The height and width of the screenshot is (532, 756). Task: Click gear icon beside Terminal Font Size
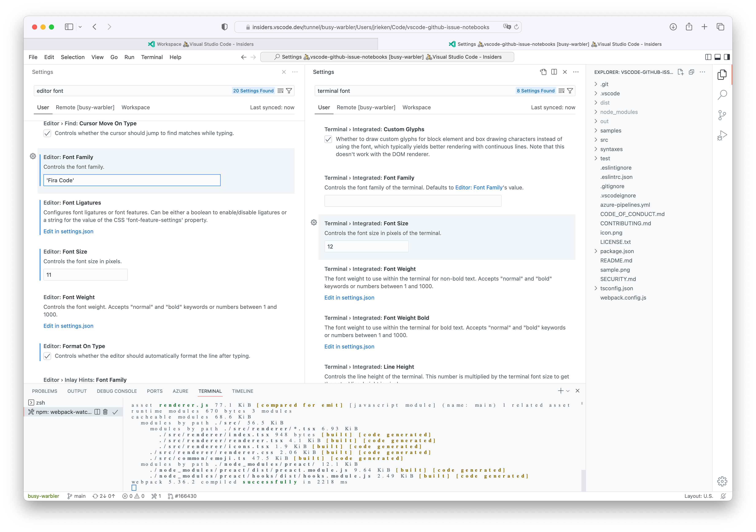coord(314,223)
